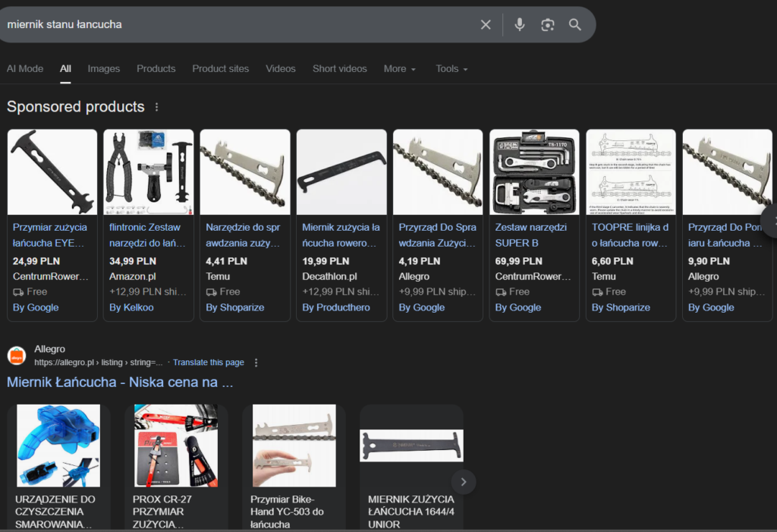Expand the More search filters dropdown
This screenshot has width=777, height=532.
(400, 68)
